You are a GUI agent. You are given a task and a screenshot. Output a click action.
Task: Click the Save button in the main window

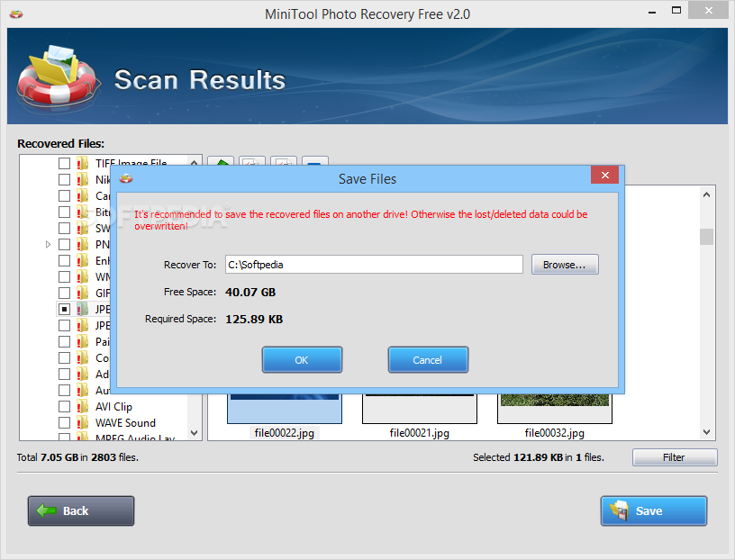coord(653,510)
